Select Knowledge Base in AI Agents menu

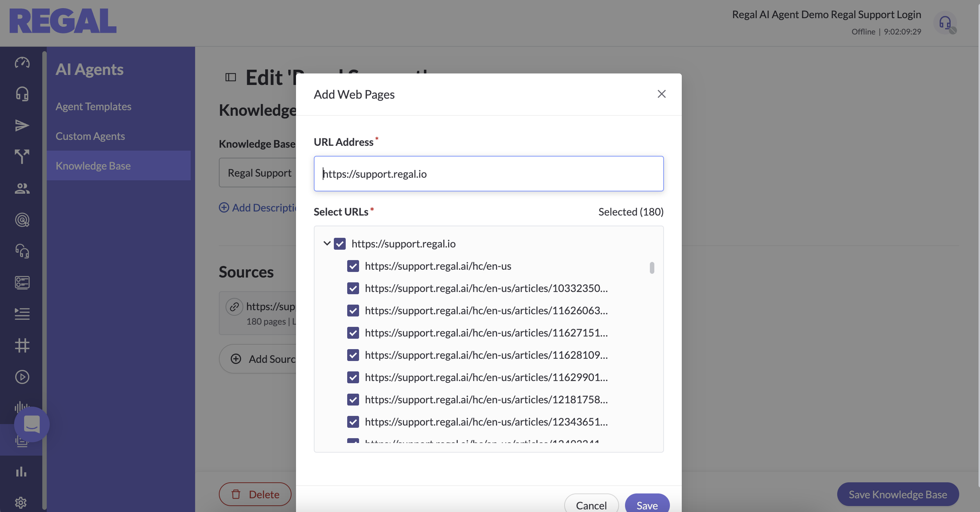click(119, 165)
